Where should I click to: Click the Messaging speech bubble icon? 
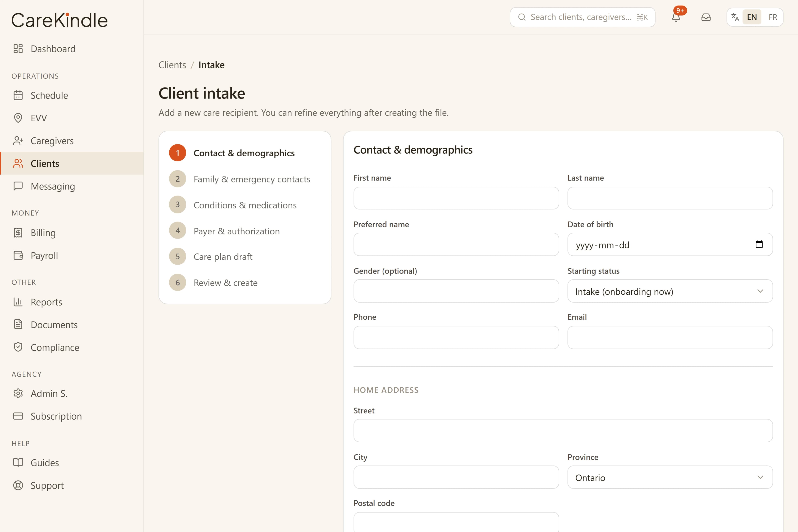click(18, 186)
